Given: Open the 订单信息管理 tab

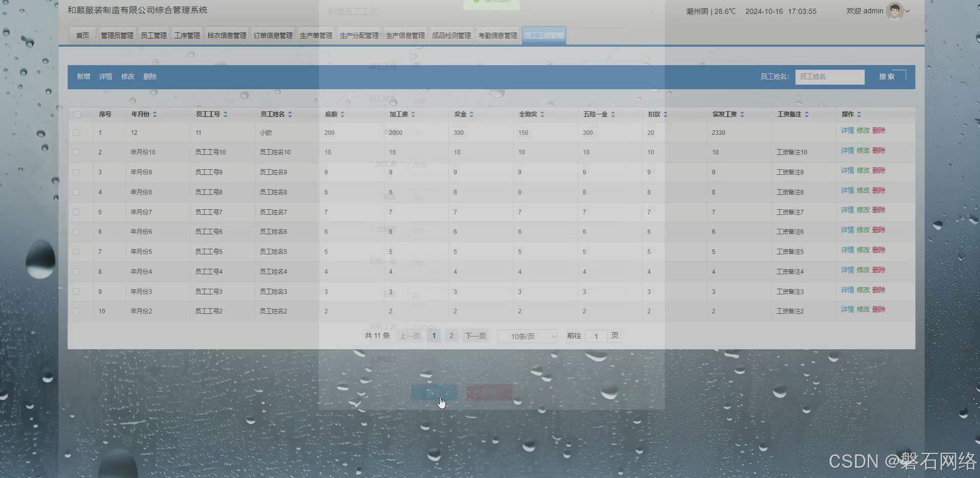Looking at the screenshot, I should (273, 35).
